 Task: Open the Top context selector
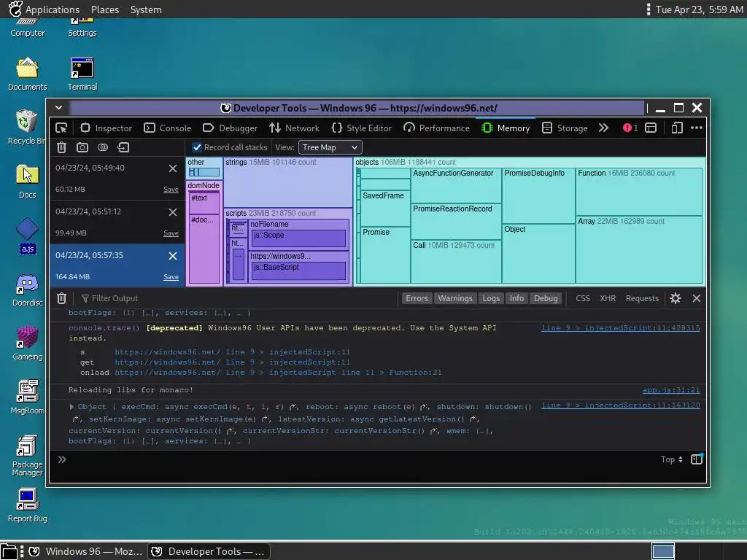coord(672,459)
